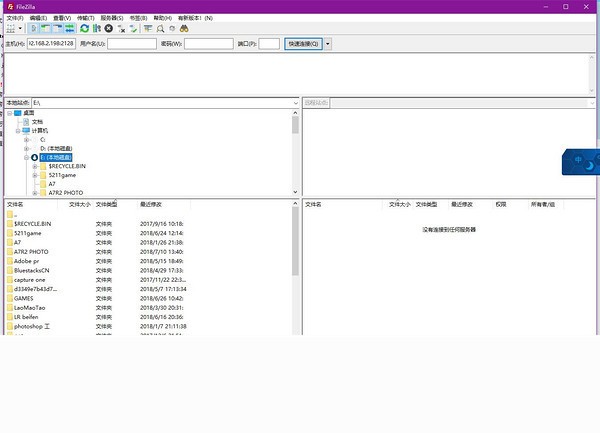Expand the D: drive node
600x433 pixels.
(26, 148)
